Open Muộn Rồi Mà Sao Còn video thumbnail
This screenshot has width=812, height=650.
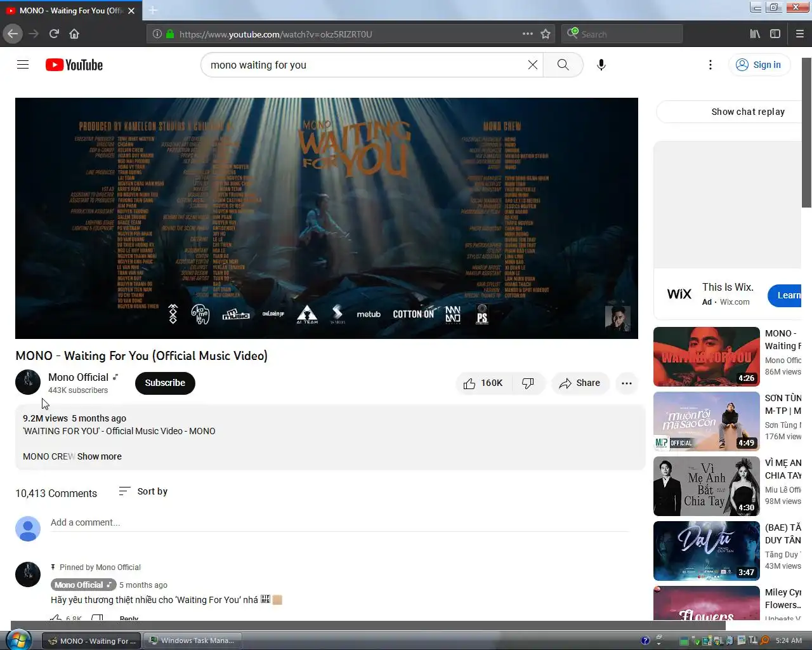click(x=707, y=421)
